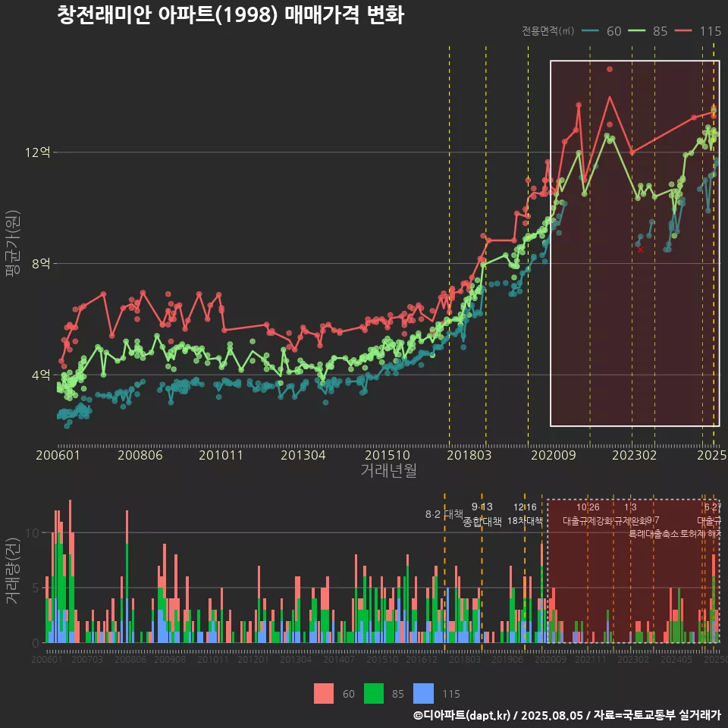Click the teal line legend entry '60'
This screenshot has height=728, width=728.
(601, 31)
